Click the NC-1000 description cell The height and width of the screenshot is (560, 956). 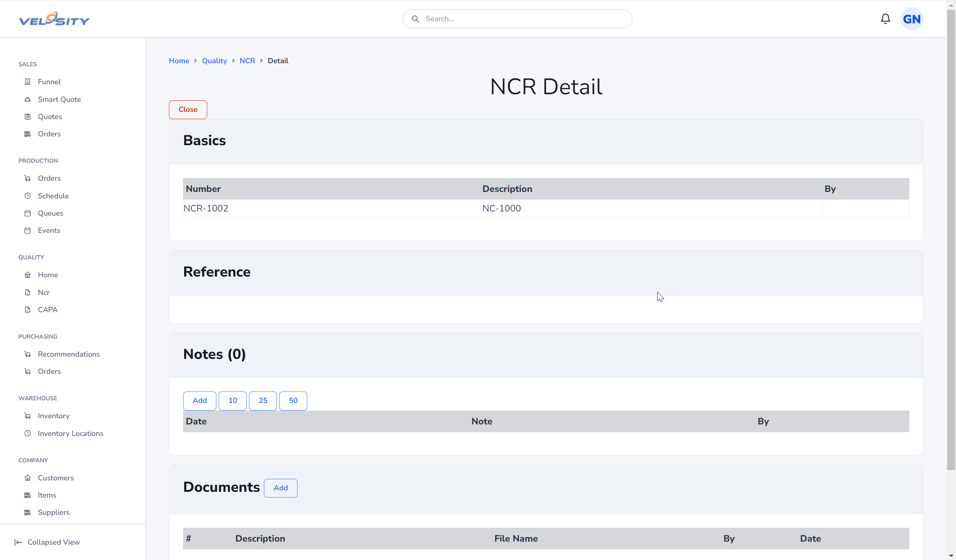[651, 208]
